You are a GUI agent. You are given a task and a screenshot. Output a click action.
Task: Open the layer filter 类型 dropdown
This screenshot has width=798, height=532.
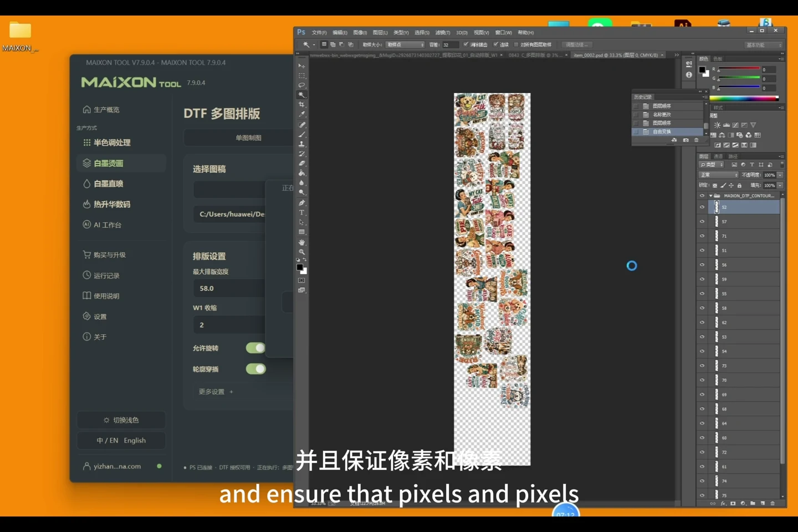[x=712, y=165]
